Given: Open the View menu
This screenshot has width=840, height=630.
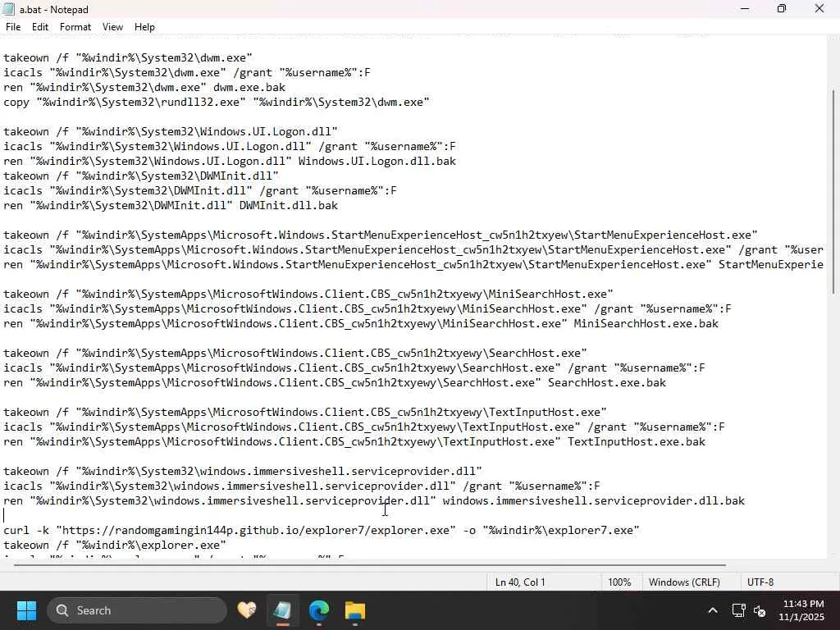Looking at the screenshot, I should point(112,27).
